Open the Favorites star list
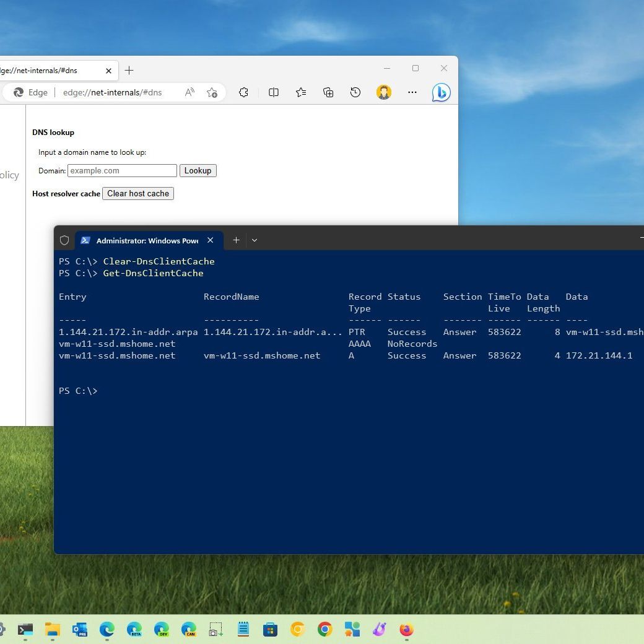The width and height of the screenshot is (644, 644). pyautogui.click(x=301, y=92)
